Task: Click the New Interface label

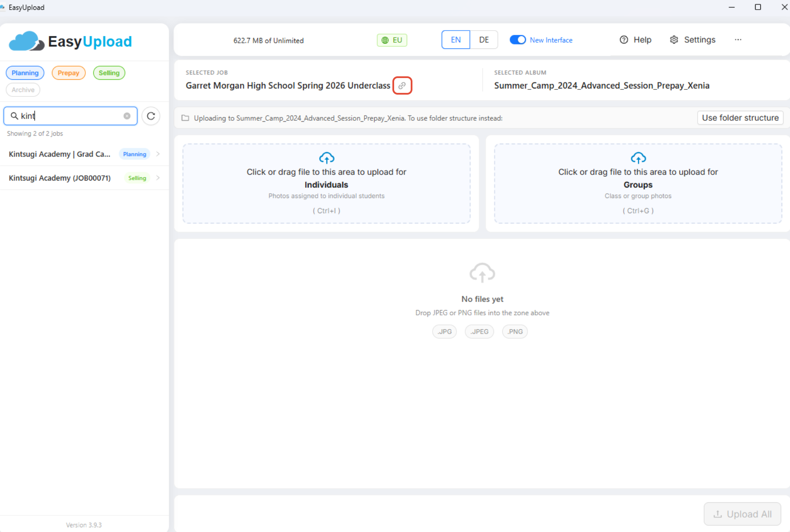Action: (551, 40)
